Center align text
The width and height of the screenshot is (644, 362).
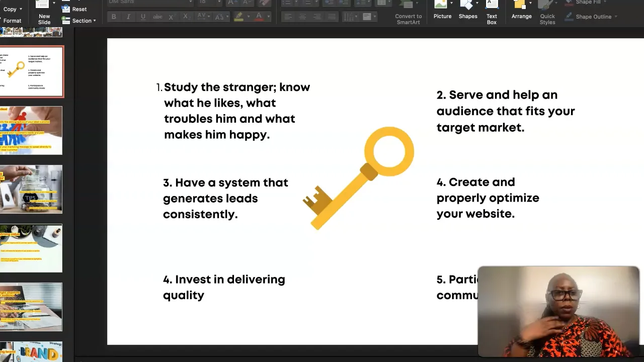tap(302, 17)
